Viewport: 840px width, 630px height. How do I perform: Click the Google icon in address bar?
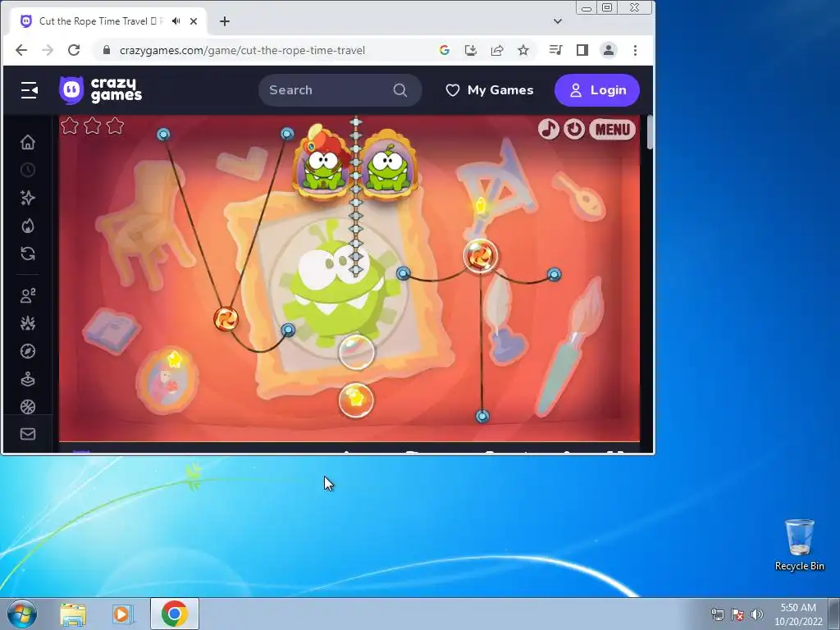coord(444,50)
